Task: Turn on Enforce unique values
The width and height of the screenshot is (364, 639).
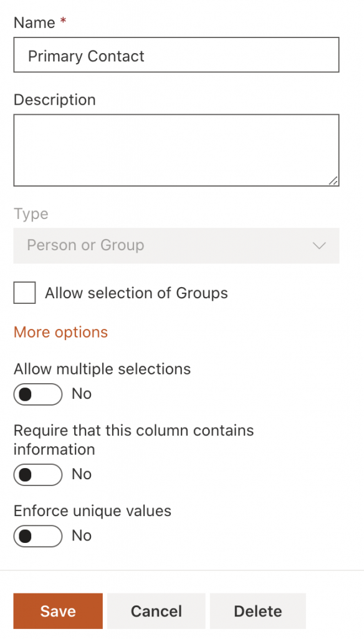Action: [x=37, y=536]
